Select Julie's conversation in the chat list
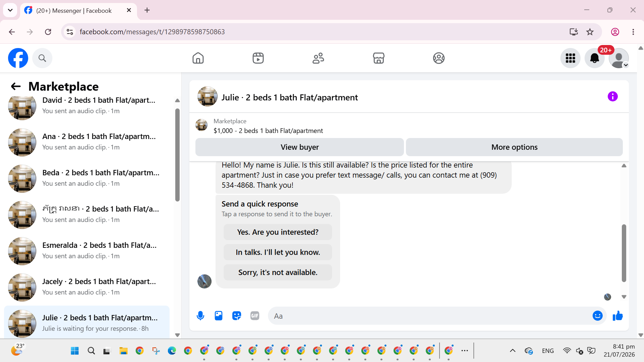Image resolution: width=644 pixels, height=362 pixels. tap(87, 322)
